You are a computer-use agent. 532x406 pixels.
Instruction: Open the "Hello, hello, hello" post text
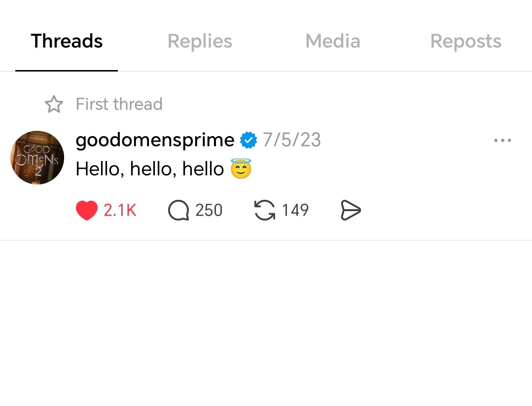pyautogui.click(x=150, y=169)
